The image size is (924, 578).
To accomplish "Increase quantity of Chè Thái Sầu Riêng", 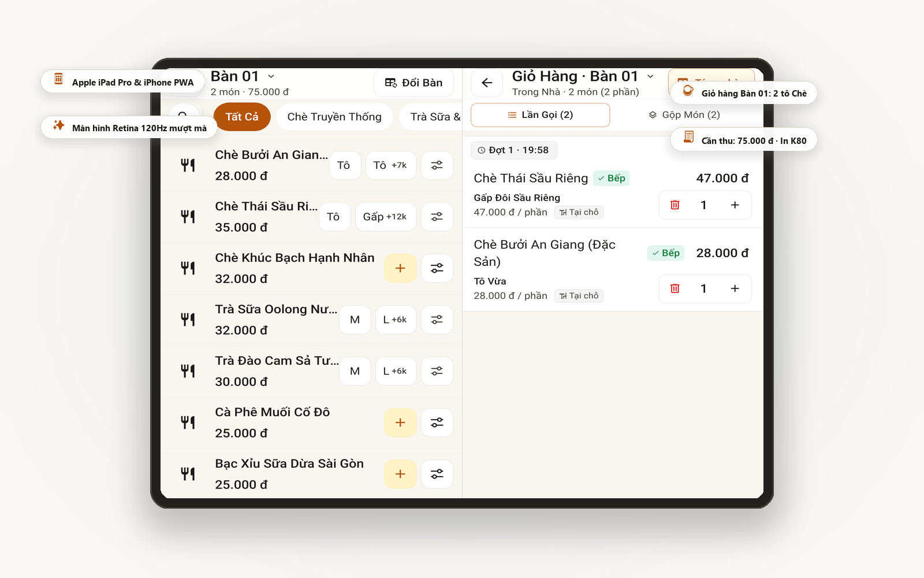I will [x=735, y=205].
